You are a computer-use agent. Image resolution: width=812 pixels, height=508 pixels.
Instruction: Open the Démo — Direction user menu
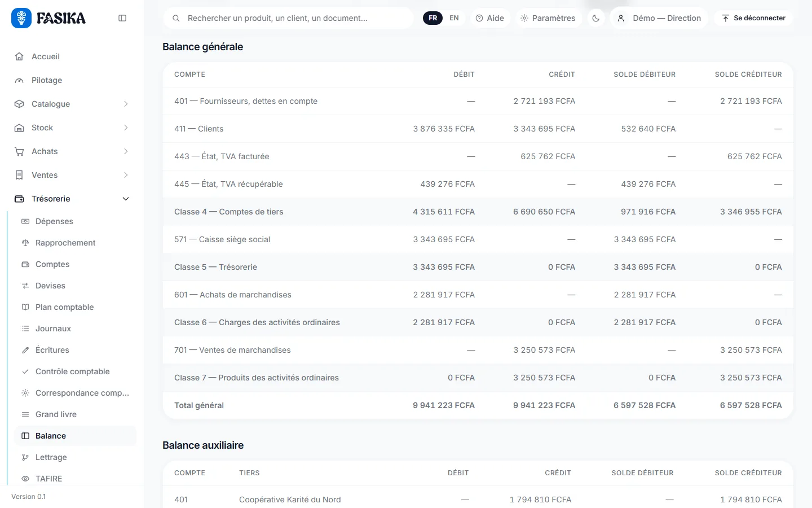coord(659,18)
